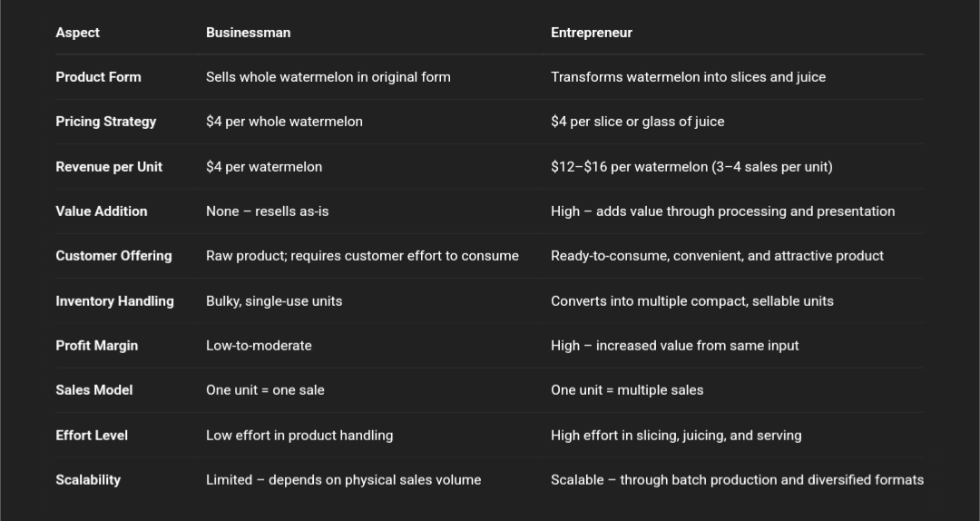Click the "$12–$16 per watermelon" cell
The height and width of the screenshot is (521, 980).
point(691,167)
